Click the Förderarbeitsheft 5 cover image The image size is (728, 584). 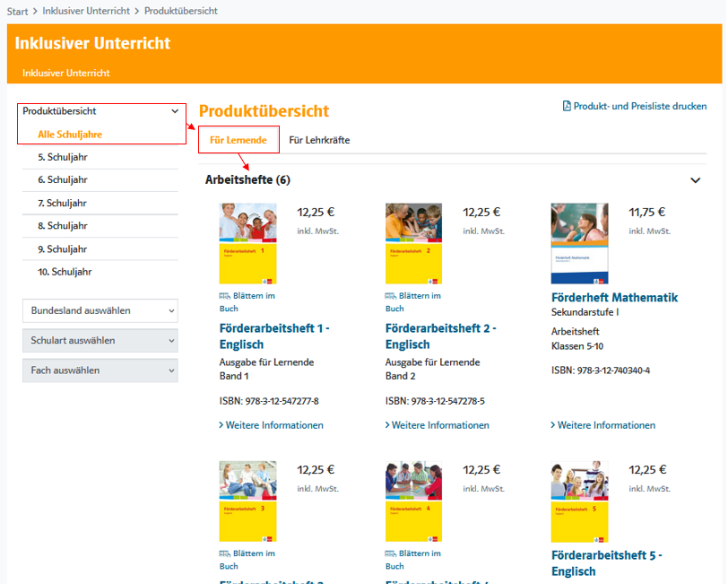coord(579,501)
